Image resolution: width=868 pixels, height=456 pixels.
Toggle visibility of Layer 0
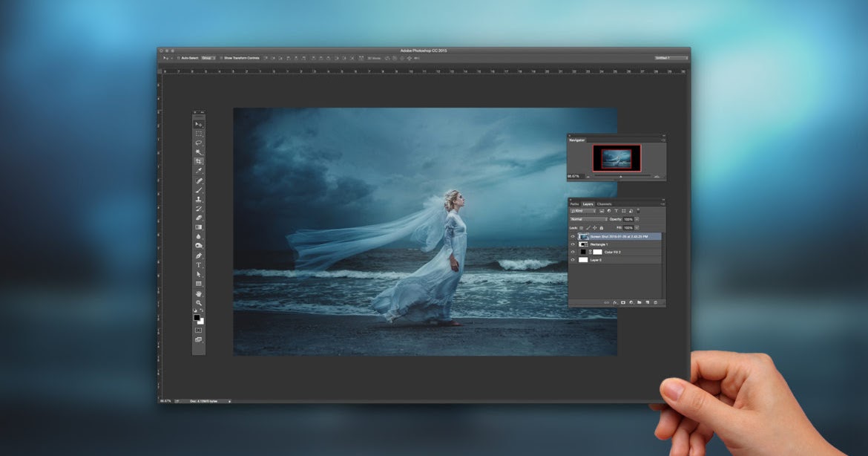click(573, 259)
